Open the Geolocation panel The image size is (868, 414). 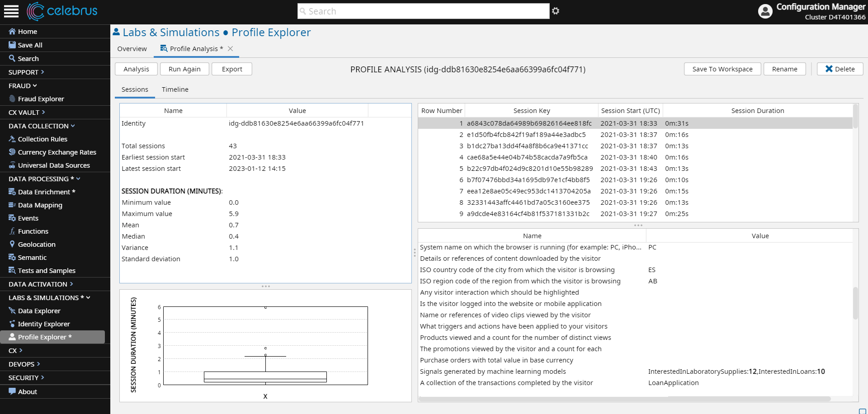(x=36, y=244)
